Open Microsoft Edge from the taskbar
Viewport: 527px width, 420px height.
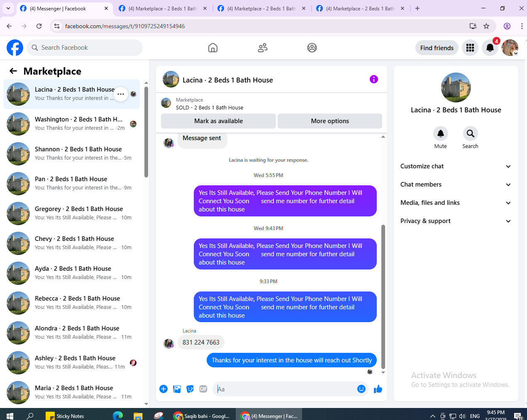(118, 416)
